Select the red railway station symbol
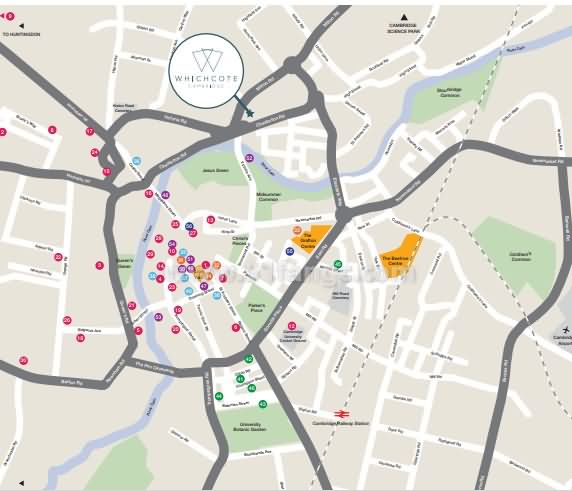Image resolution: width=572 pixels, height=491 pixels. pyautogui.click(x=342, y=414)
